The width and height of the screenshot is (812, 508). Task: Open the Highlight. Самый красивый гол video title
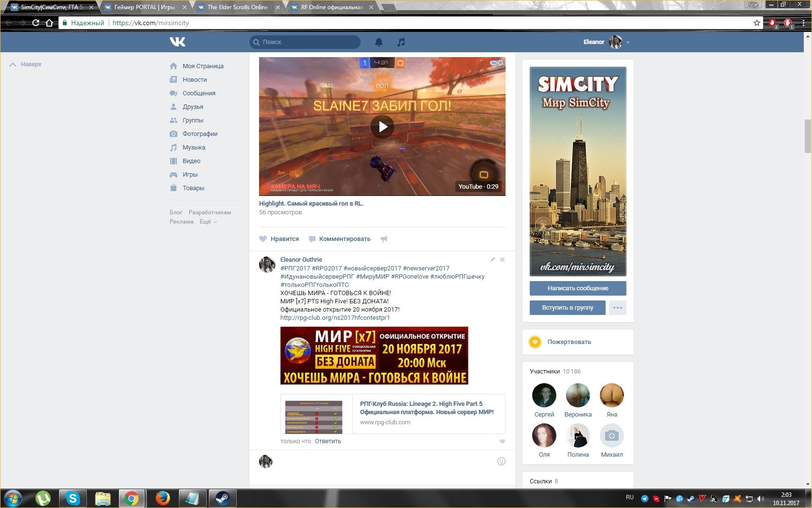(x=311, y=204)
